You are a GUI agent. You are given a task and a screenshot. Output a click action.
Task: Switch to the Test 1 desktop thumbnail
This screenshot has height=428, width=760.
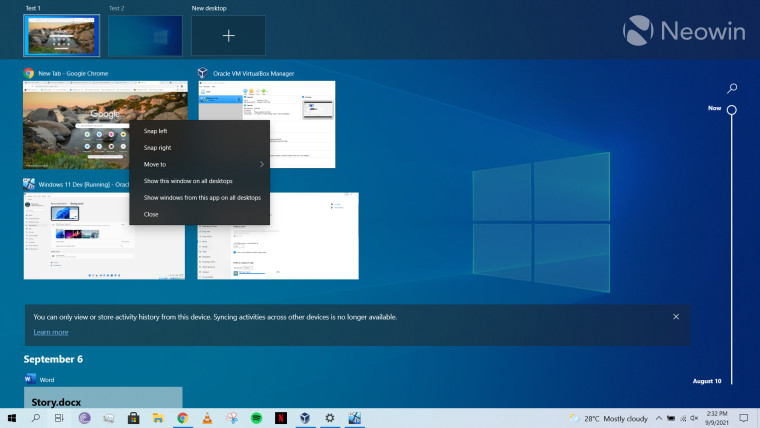click(62, 35)
